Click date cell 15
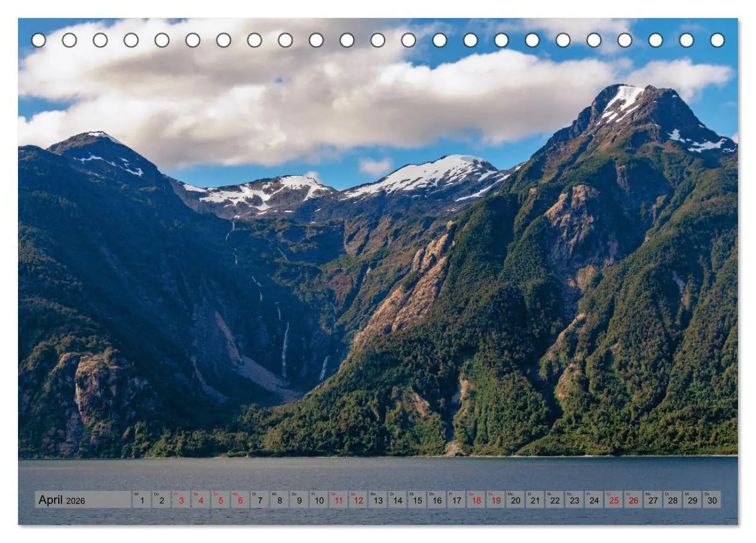The height and width of the screenshot is (543, 756). click(x=417, y=499)
